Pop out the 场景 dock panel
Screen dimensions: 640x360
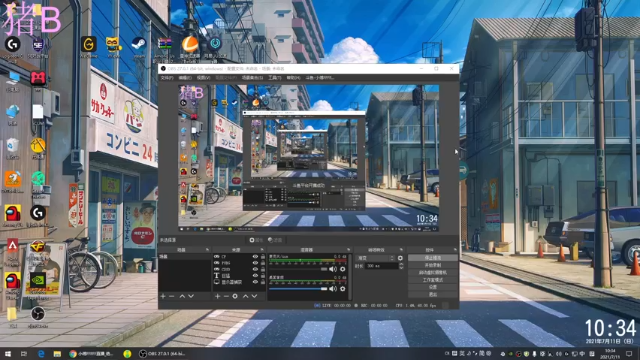207,250
